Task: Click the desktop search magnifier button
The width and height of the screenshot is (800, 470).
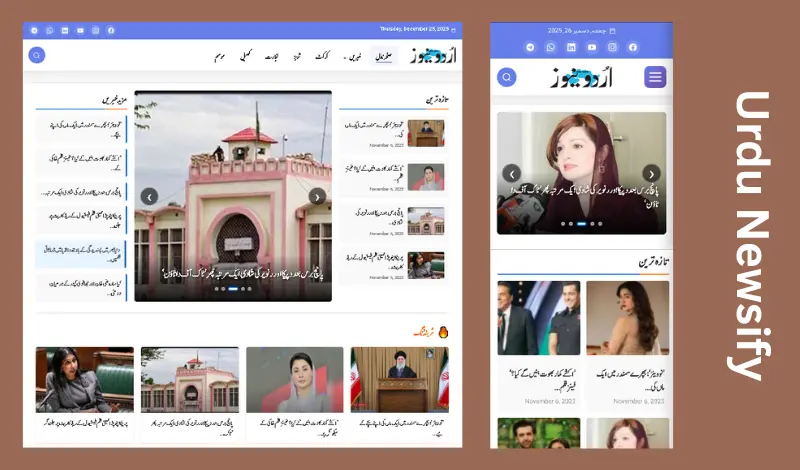Action: coord(37,55)
